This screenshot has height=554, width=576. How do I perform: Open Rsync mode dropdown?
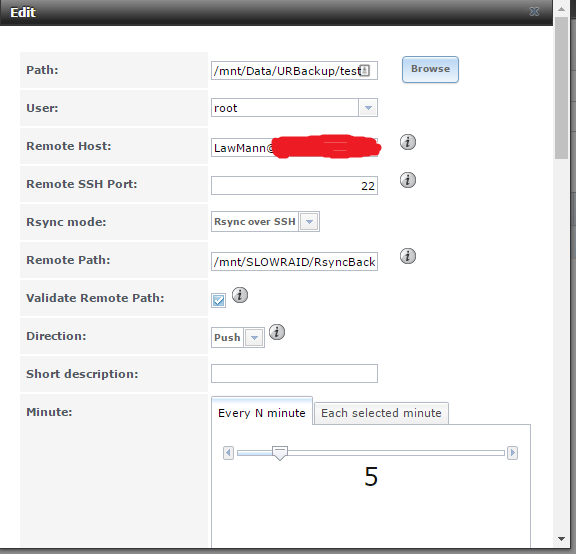tap(309, 222)
